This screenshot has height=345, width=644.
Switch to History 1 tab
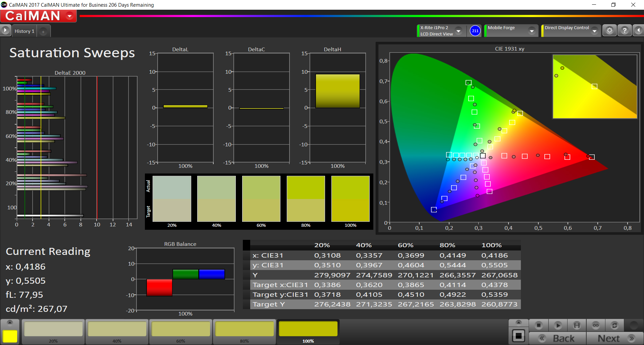(x=24, y=31)
